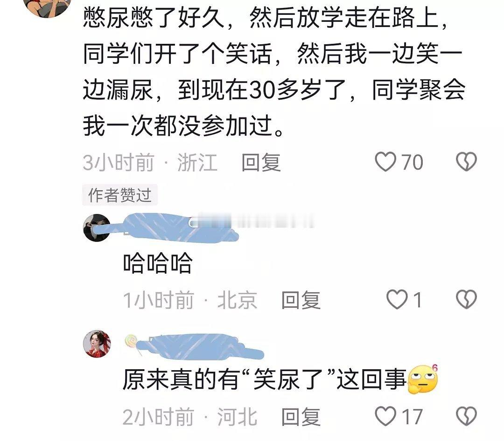The image size is (504, 441).
Task: Like the Zhejiang comment with 70 likes
Action: click(x=386, y=162)
